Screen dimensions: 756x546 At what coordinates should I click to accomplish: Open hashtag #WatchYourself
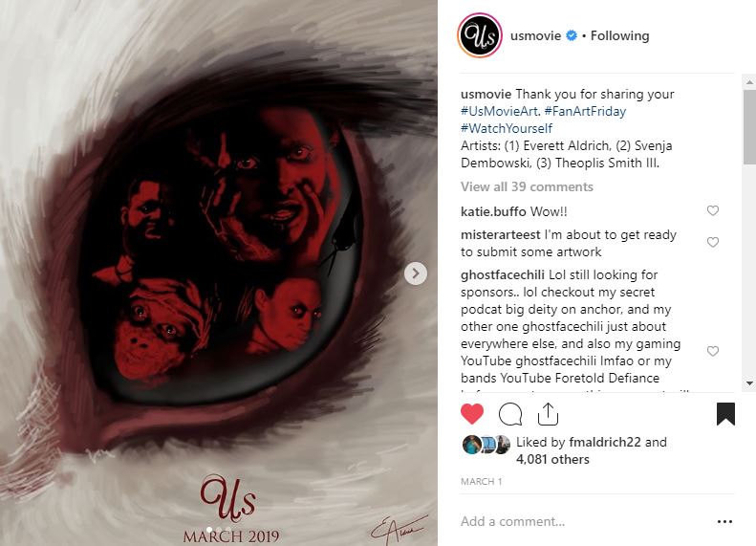507,129
